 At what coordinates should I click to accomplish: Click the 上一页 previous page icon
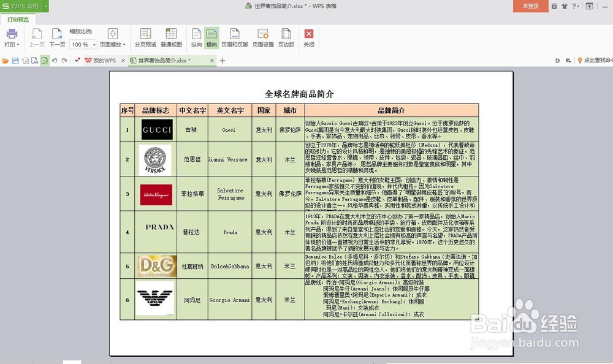pyautogui.click(x=37, y=34)
